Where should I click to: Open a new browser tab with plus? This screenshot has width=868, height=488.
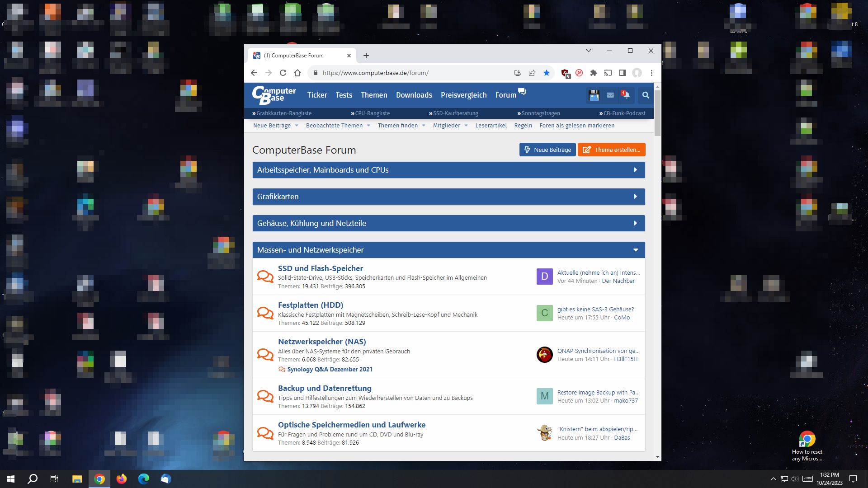(x=366, y=56)
